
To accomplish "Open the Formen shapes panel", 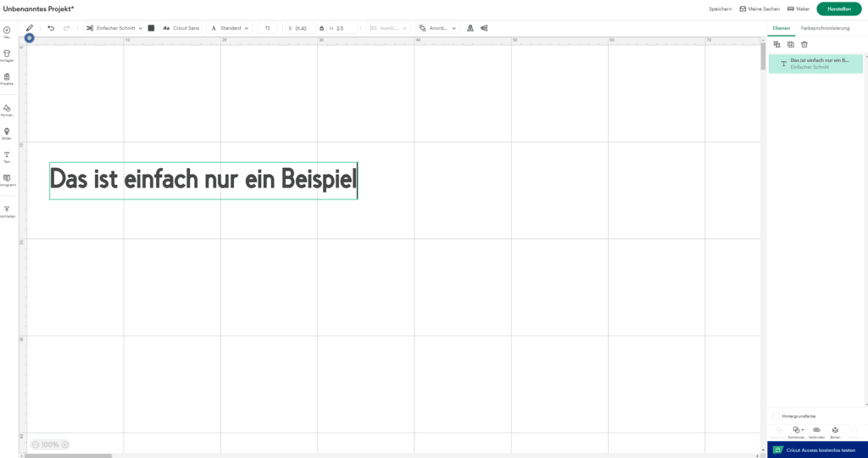I will pos(7,109).
